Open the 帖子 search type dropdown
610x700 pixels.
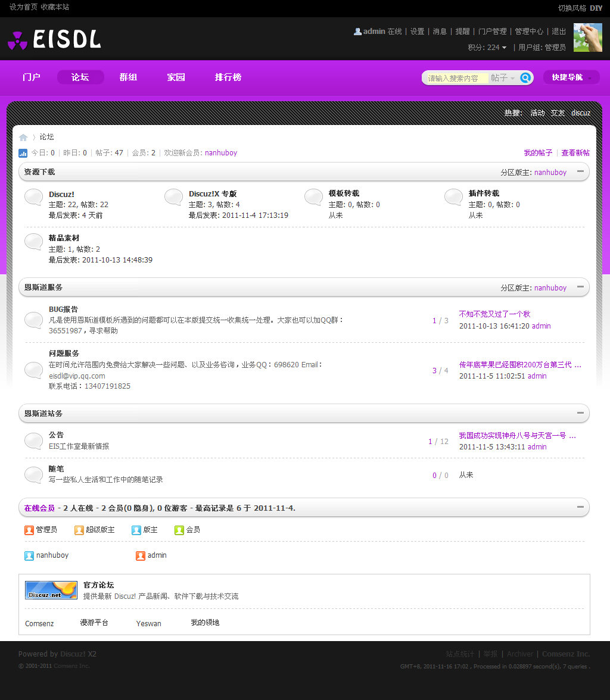click(503, 78)
